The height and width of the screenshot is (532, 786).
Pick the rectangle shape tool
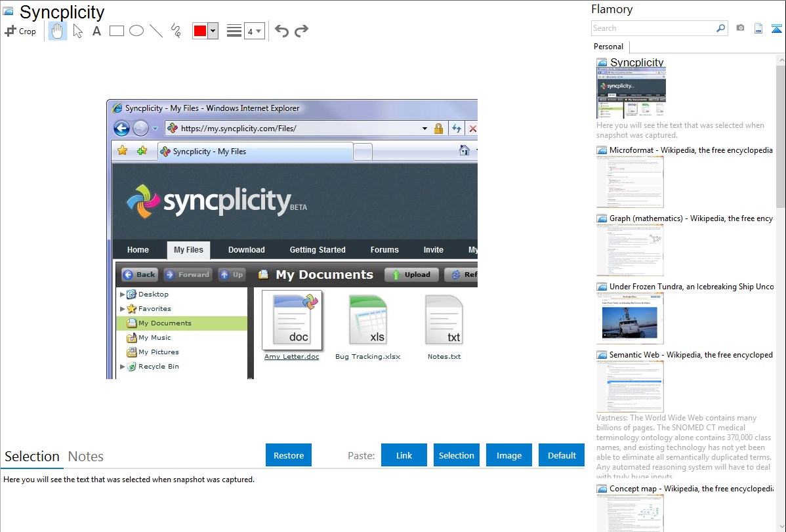[116, 31]
